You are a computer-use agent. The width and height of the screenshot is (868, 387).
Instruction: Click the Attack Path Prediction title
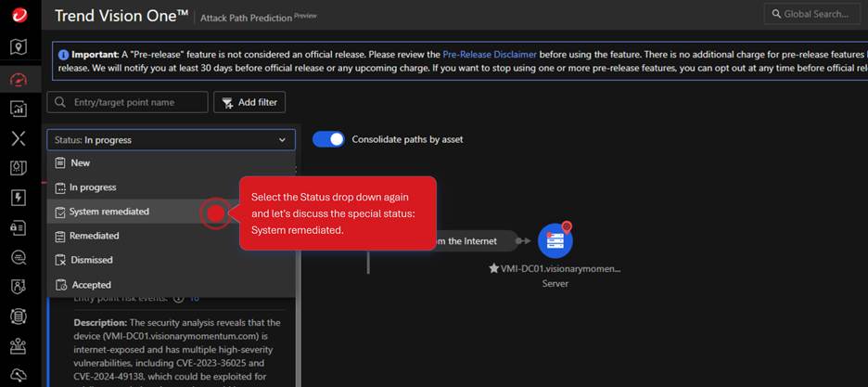pos(246,19)
